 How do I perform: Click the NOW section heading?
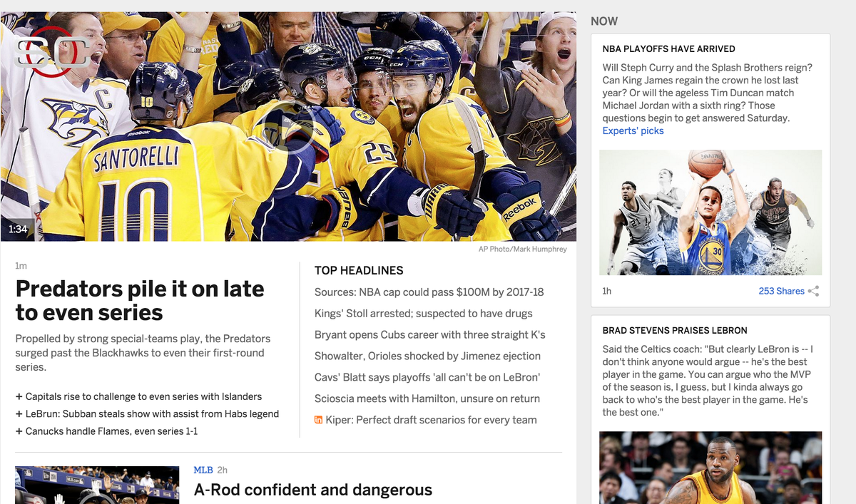click(604, 21)
